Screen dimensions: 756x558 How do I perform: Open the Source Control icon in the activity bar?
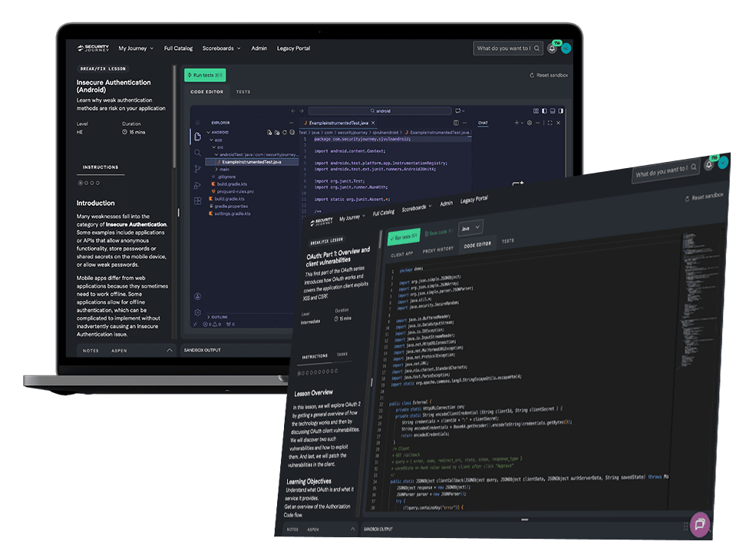click(x=197, y=169)
